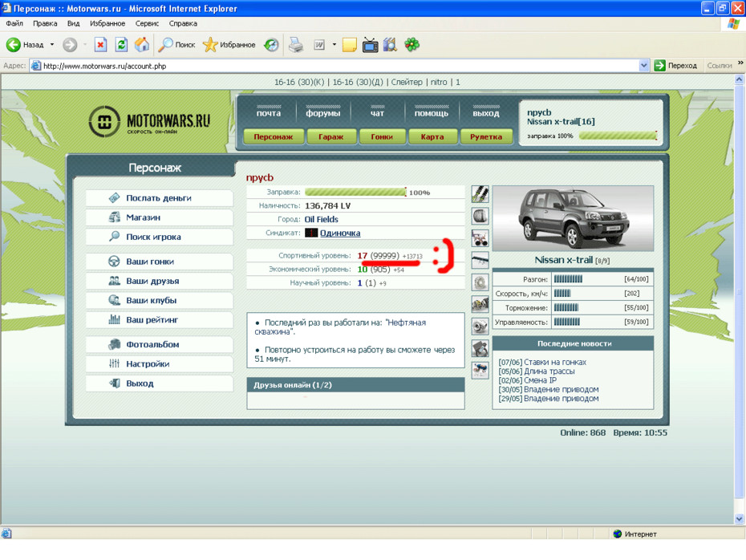Expand the Ссылки links chevron
The image size is (746, 560).
click(740, 63)
